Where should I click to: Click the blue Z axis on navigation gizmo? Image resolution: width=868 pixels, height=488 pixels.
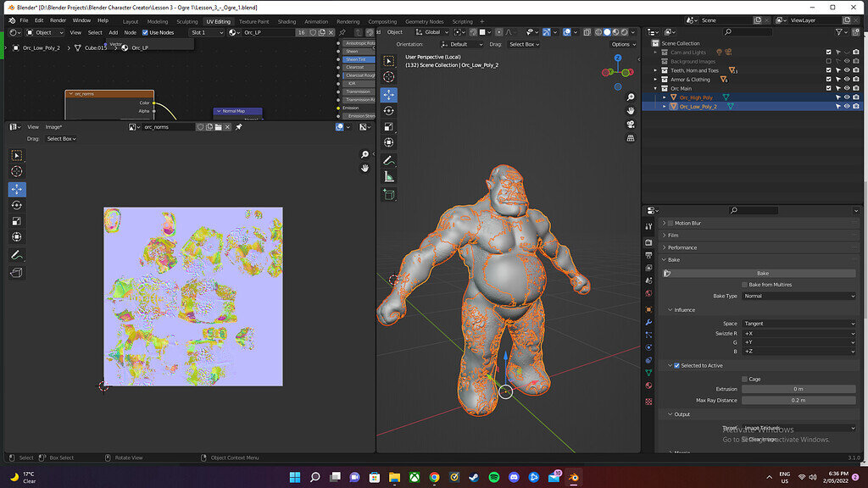pyautogui.click(x=618, y=58)
